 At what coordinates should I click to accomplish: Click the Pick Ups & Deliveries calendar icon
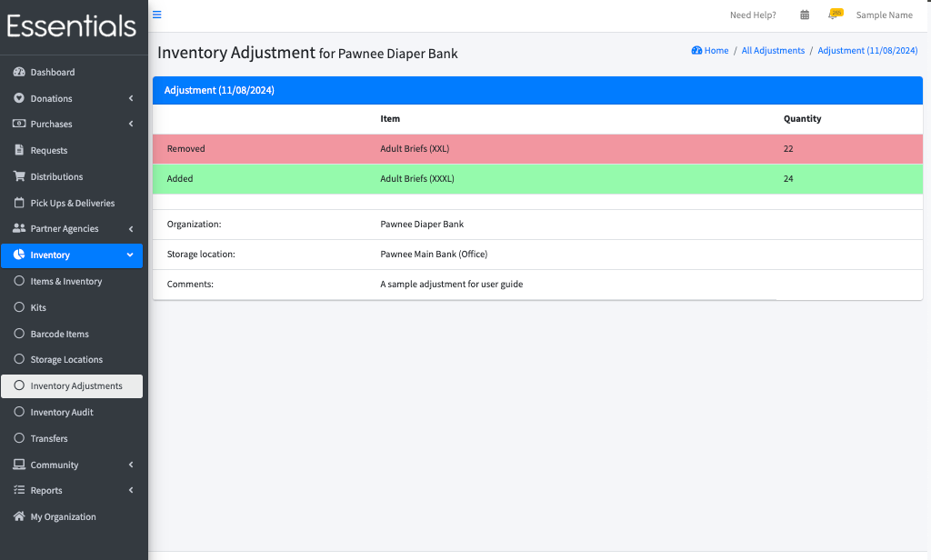tap(19, 203)
